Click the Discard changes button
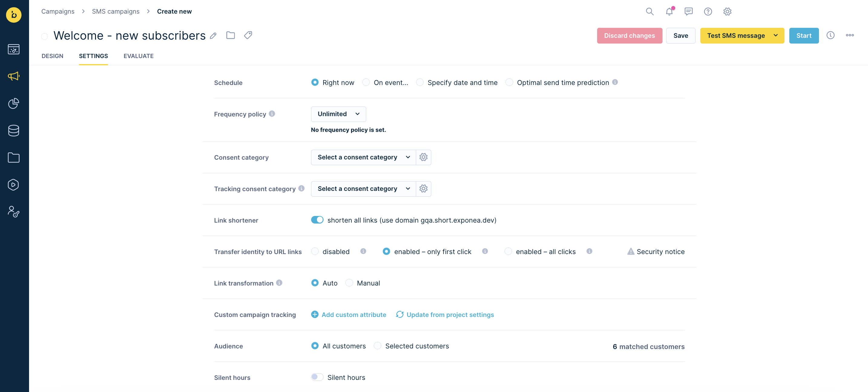 [x=629, y=36]
